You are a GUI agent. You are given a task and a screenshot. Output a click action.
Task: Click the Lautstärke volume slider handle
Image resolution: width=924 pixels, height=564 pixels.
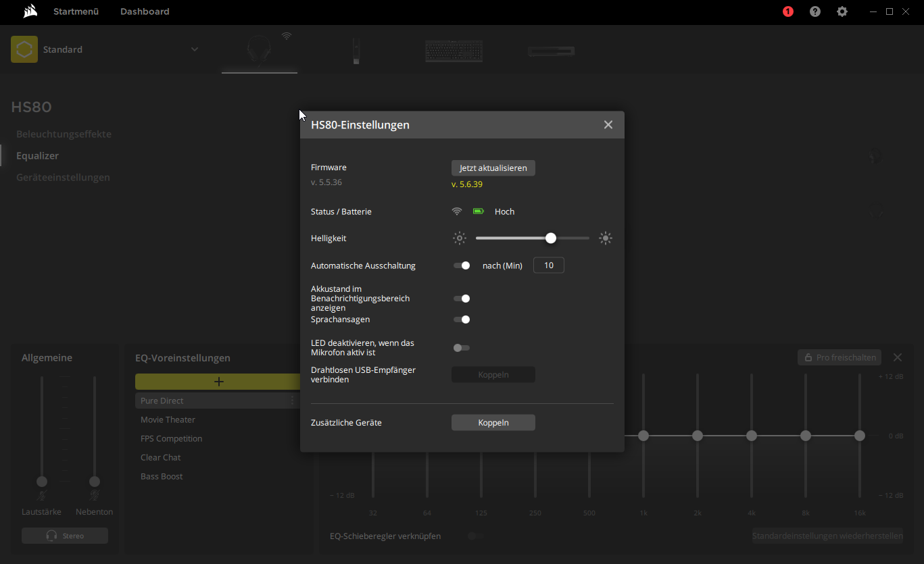42,481
